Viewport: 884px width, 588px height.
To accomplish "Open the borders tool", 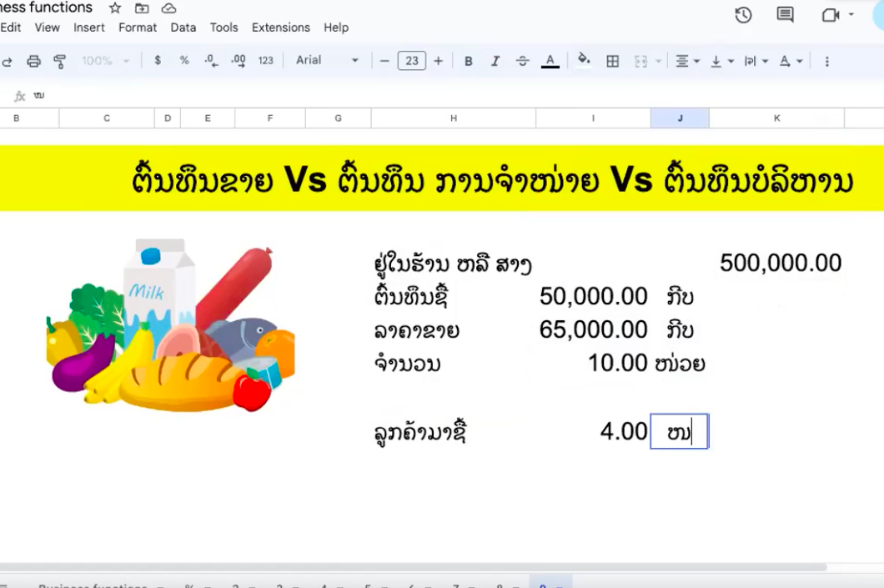I will [612, 61].
